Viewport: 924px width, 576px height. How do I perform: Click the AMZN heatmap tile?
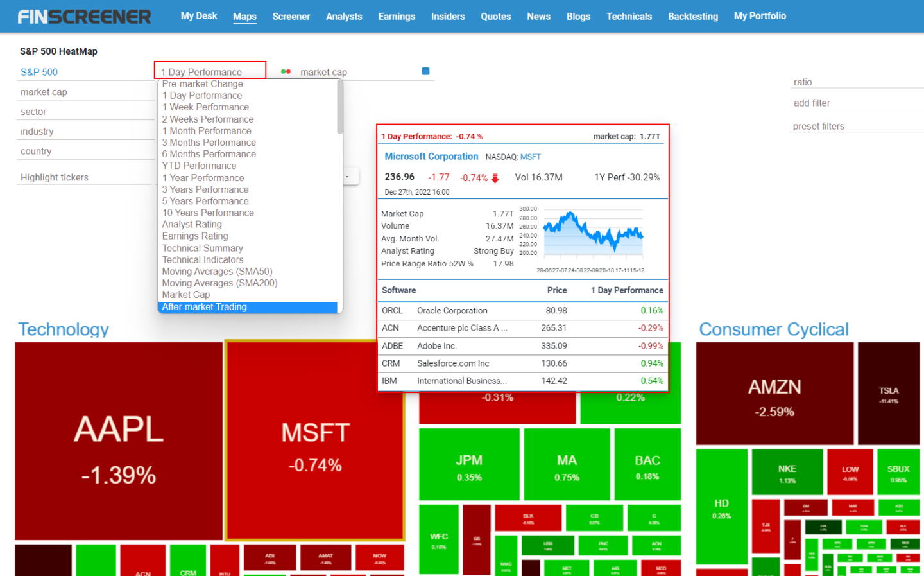click(x=774, y=393)
